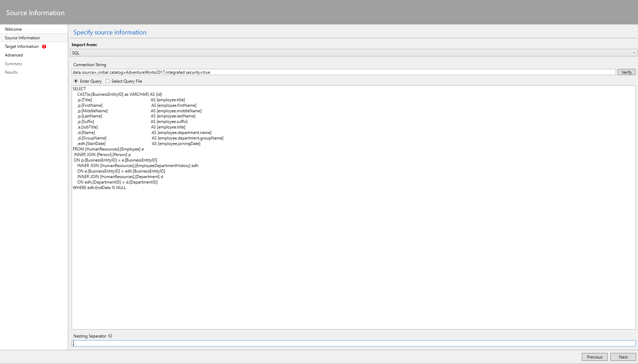Click the SELECT keyword line in query

(79, 89)
